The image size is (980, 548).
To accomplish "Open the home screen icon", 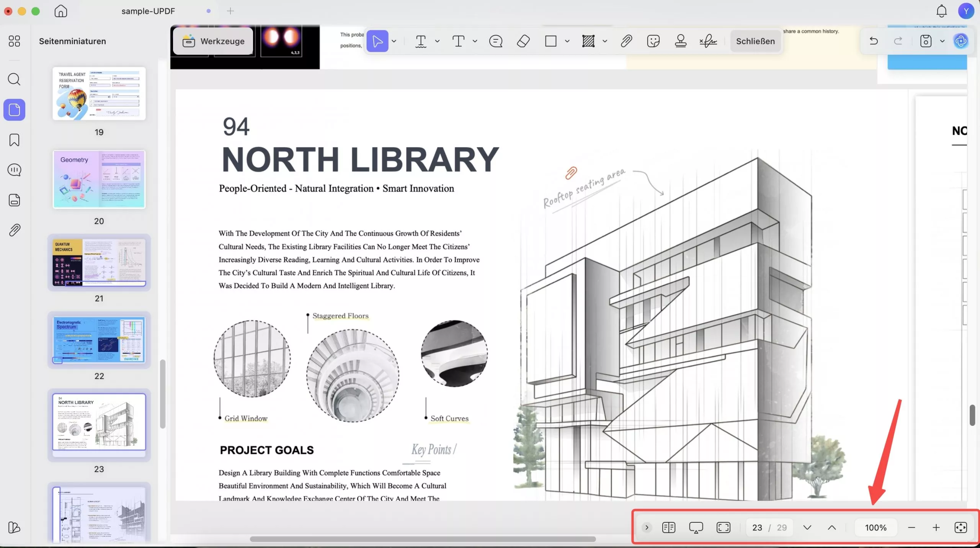I will (x=60, y=11).
